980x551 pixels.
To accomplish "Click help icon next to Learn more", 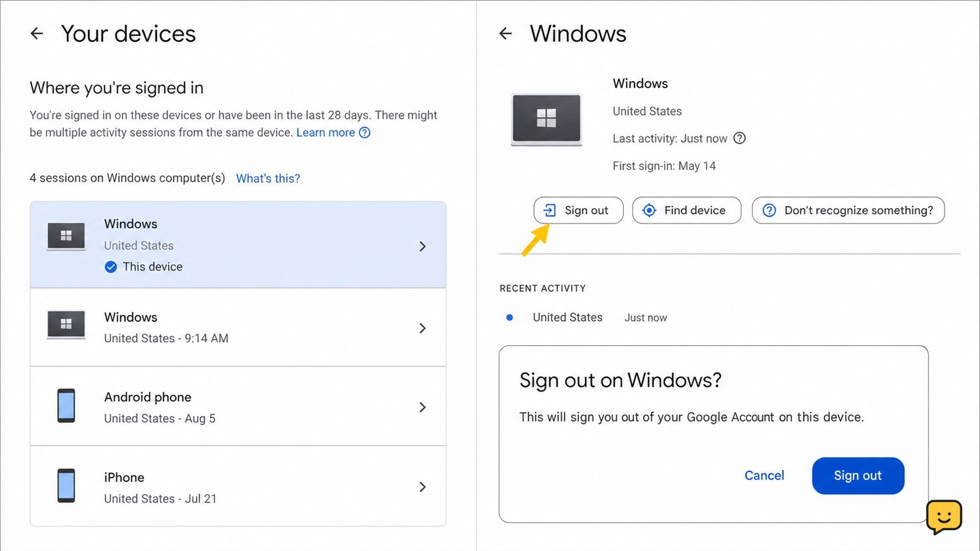I will pyautogui.click(x=364, y=132).
